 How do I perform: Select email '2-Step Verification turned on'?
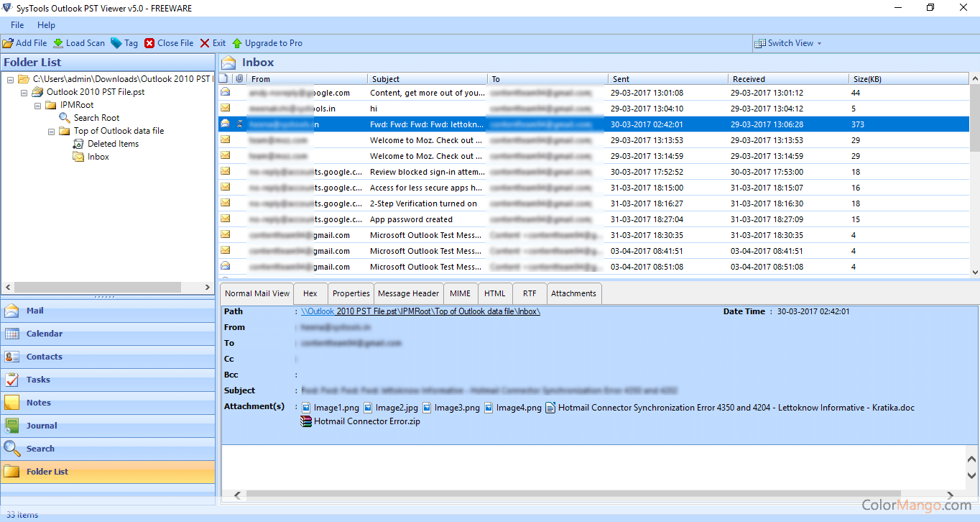coord(593,203)
